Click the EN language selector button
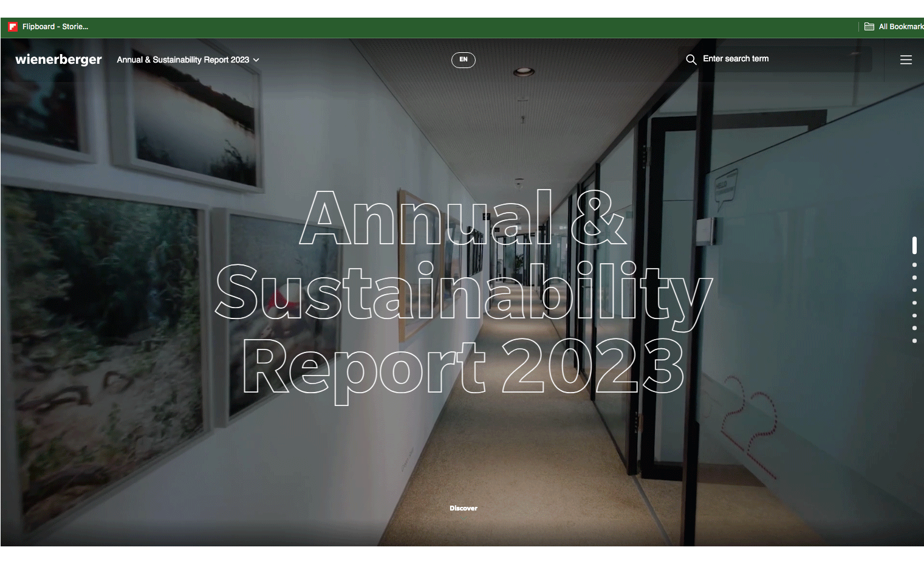 464,60
